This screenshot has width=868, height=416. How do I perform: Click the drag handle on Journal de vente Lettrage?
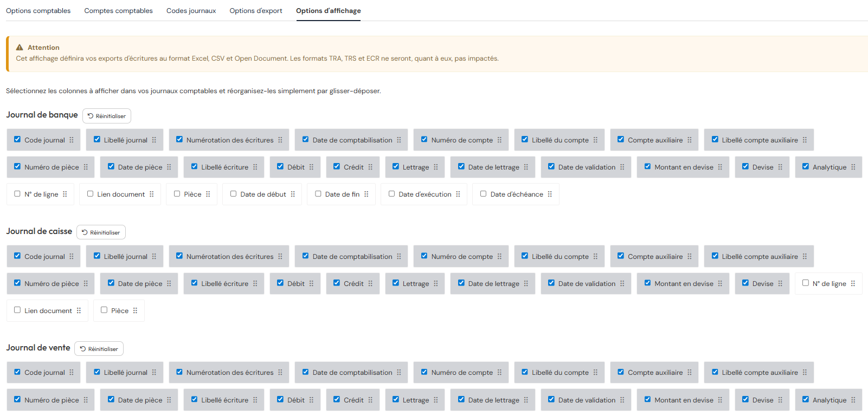tap(435, 400)
